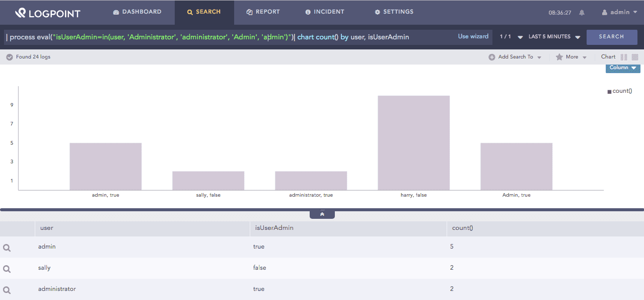644x300 pixels.
Task: Click magnifier icon in the administrator row
Action: click(x=7, y=290)
